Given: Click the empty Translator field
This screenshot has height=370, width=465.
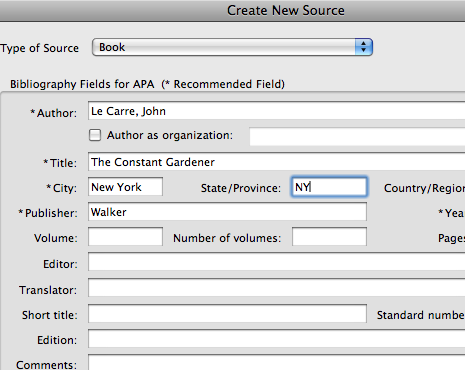Looking at the screenshot, I should pos(277,288).
